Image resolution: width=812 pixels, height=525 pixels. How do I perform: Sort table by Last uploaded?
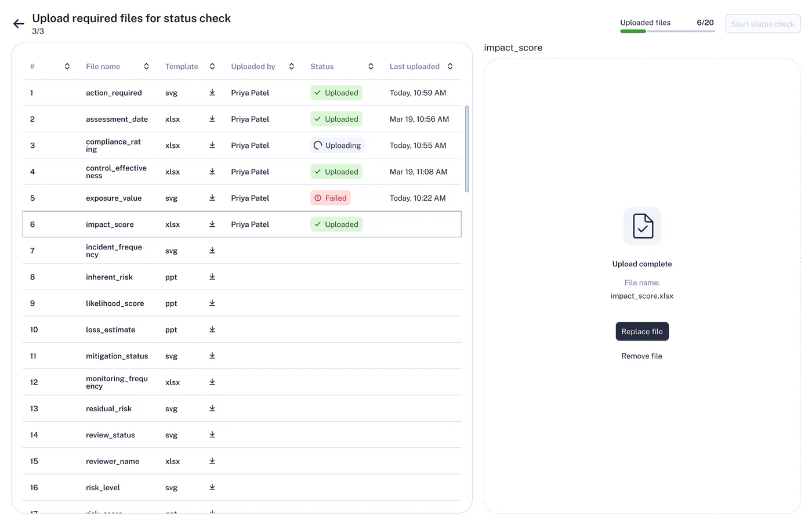coord(450,66)
